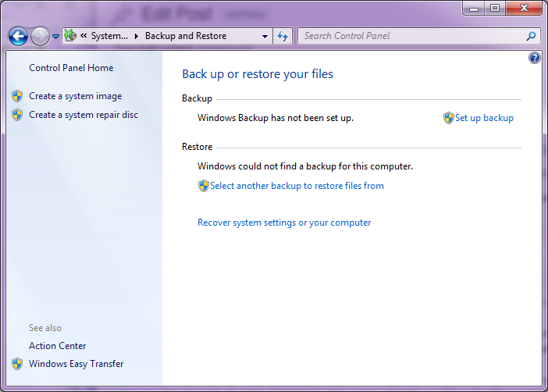Click the 'Back up or restore your files' heading

pyautogui.click(x=258, y=74)
